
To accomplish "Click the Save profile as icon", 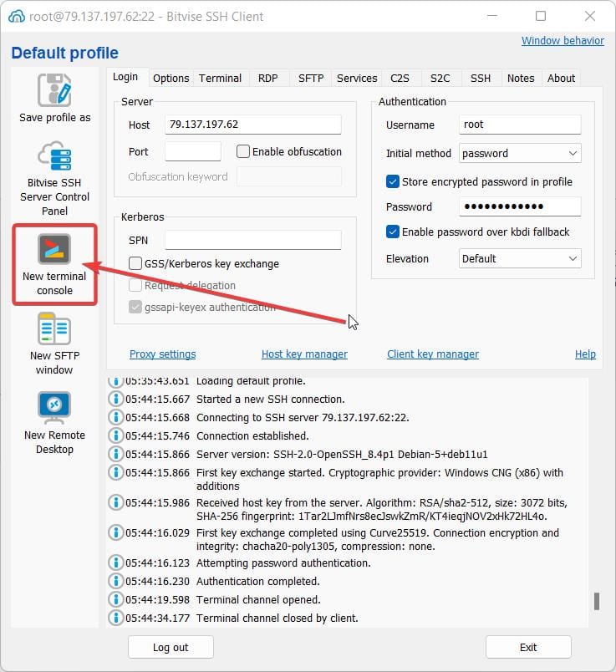I will [54, 90].
